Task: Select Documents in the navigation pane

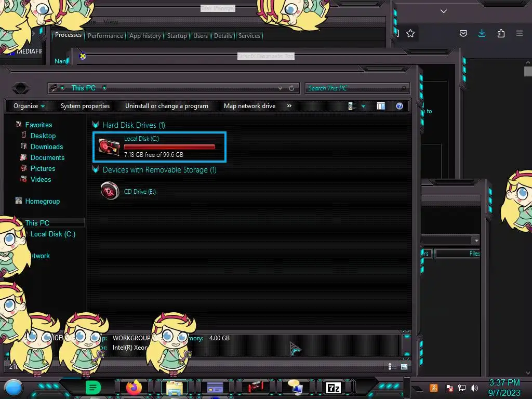Action: (x=47, y=157)
